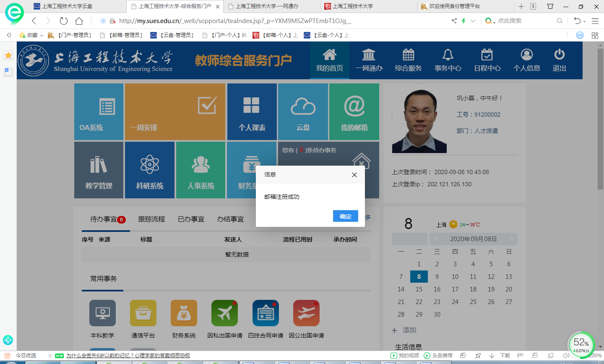Viewport: 604px width, 364px height.
Task: Click browser refresh button
Action: tap(64, 21)
